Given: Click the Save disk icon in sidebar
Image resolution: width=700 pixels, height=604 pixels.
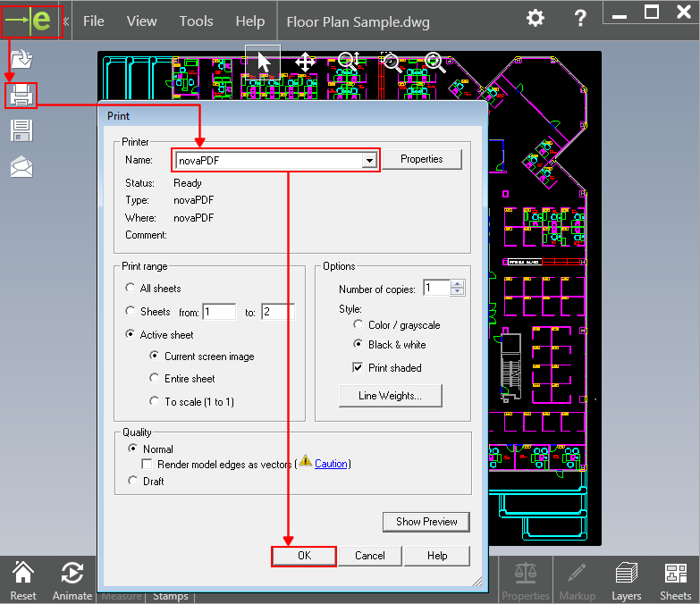Looking at the screenshot, I should pyautogui.click(x=21, y=130).
